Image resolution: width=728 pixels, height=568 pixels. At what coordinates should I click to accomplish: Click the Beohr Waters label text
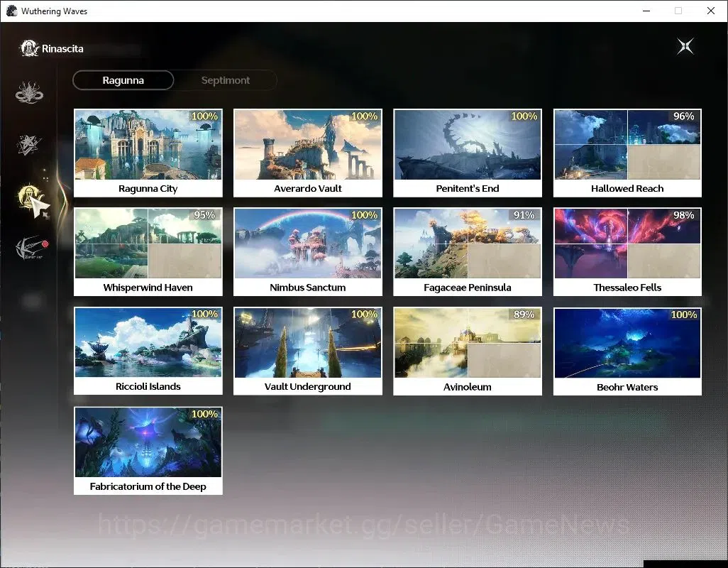tap(627, 386)
